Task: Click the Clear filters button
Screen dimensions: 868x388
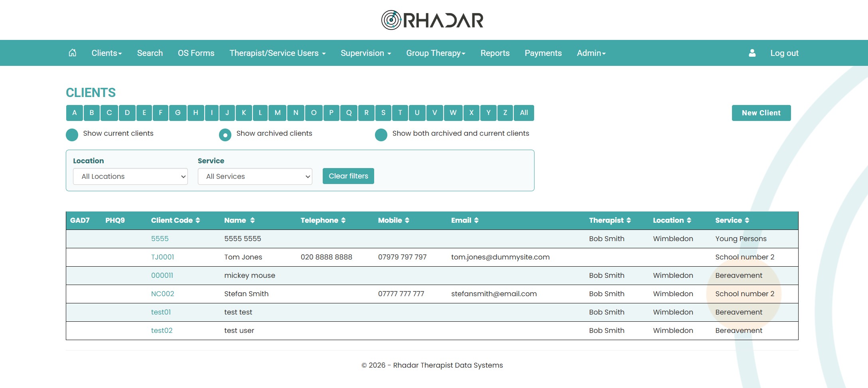Action: pyautogui.click(x=348, y=176)
